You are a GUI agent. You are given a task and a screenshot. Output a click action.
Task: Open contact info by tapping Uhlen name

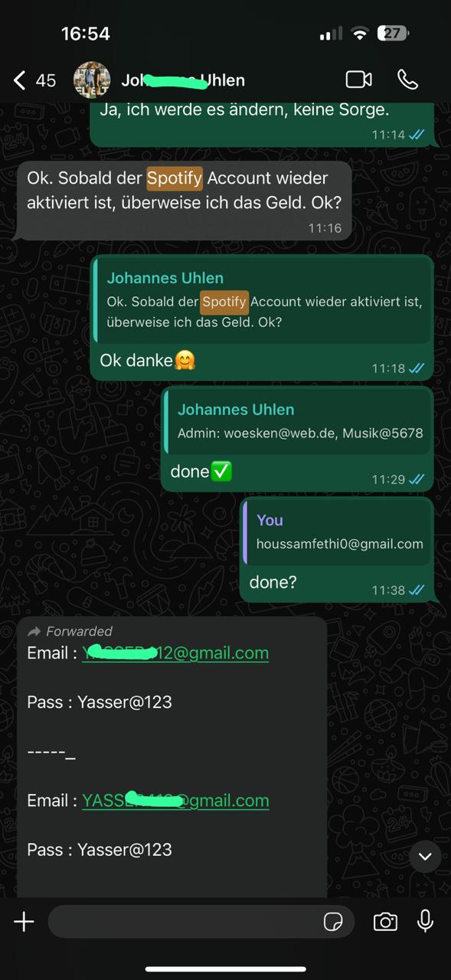click(183, 80)
